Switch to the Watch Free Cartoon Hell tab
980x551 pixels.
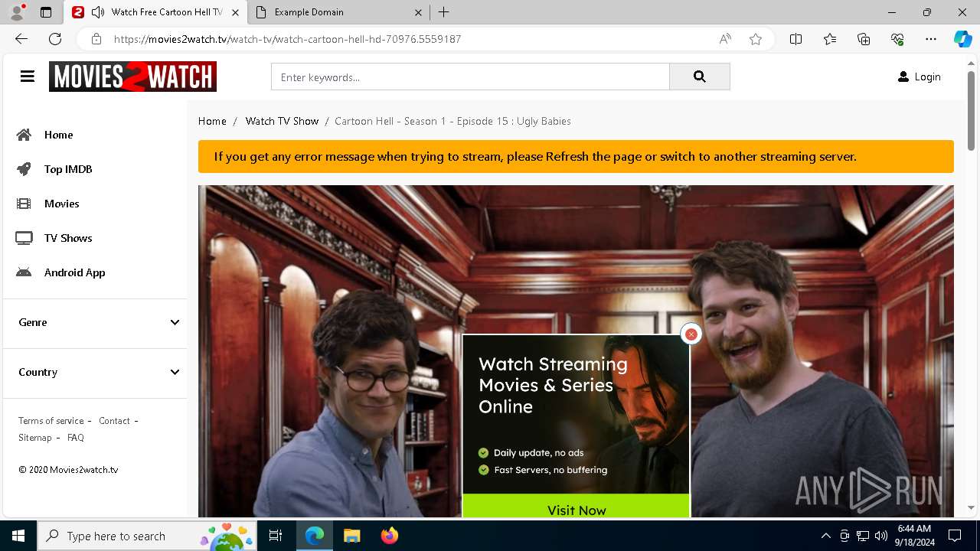pos(155,12)
